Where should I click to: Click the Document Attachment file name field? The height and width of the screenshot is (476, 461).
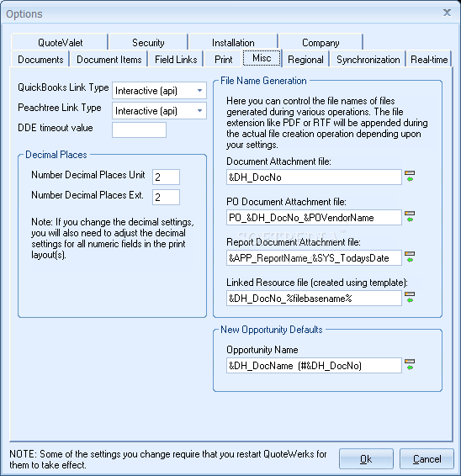(314, 177)
